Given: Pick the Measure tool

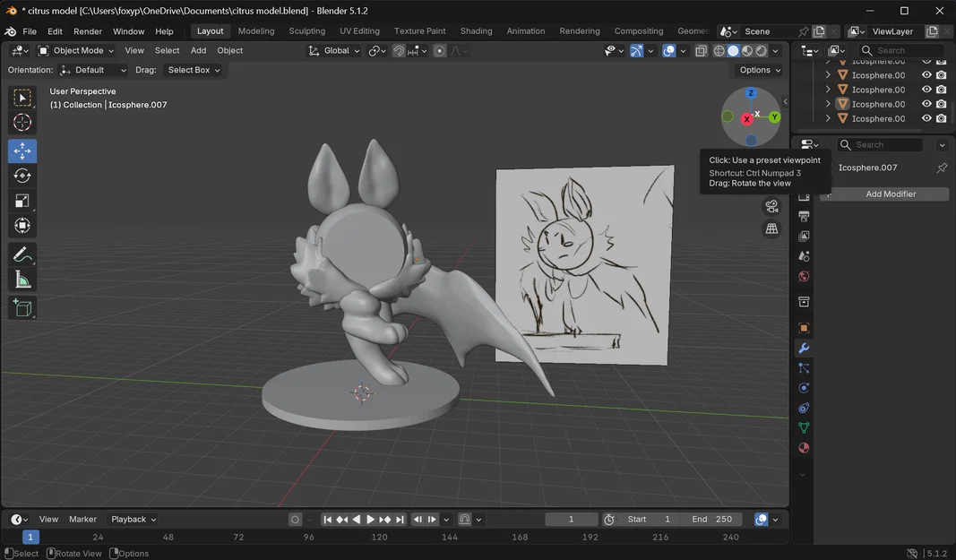Looking at the screenshot, I should coord(22,280).
